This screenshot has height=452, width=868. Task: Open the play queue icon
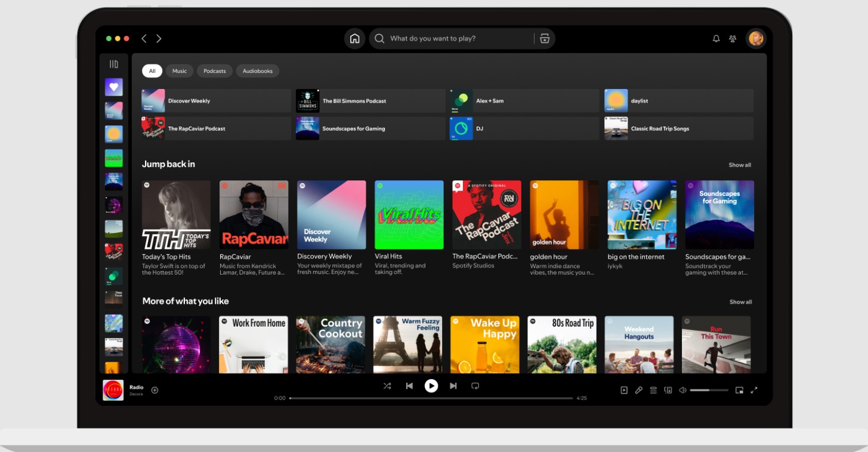click(x=653, y=390)
